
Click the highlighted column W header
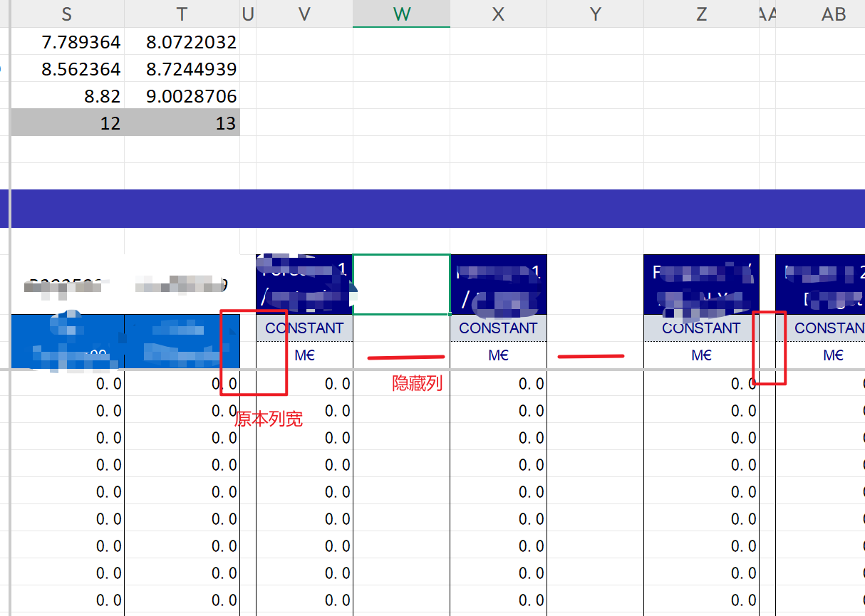[401, 14]
